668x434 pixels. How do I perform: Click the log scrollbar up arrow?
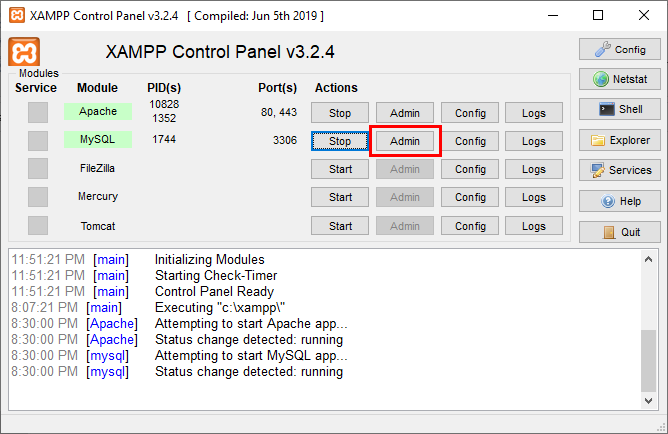[648, 259]
